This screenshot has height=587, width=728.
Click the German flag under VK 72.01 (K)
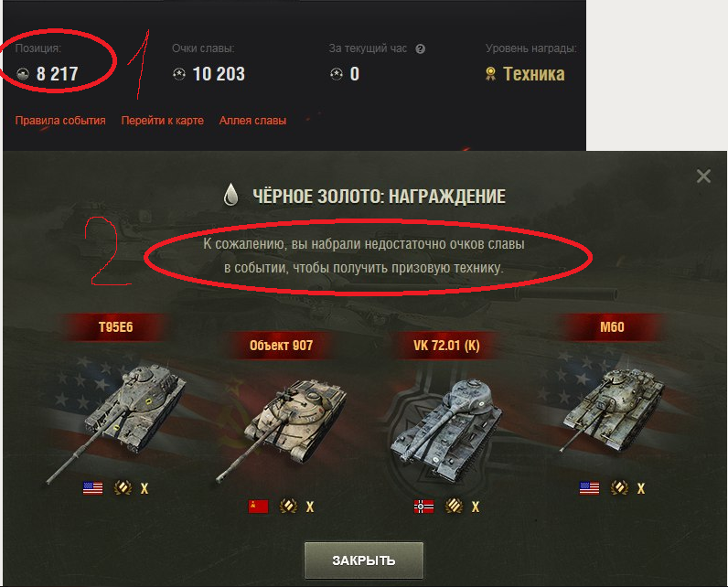pyautogui.click(x=423, y=507)
